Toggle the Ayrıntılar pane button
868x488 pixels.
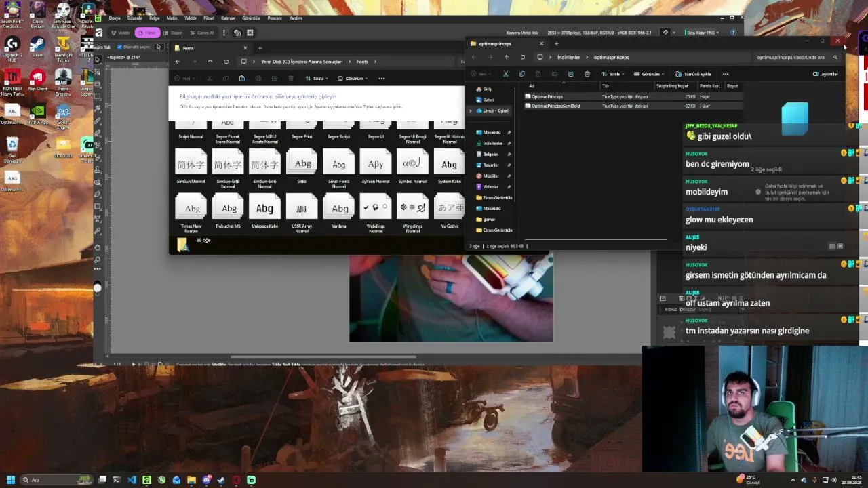pos(826,74)
